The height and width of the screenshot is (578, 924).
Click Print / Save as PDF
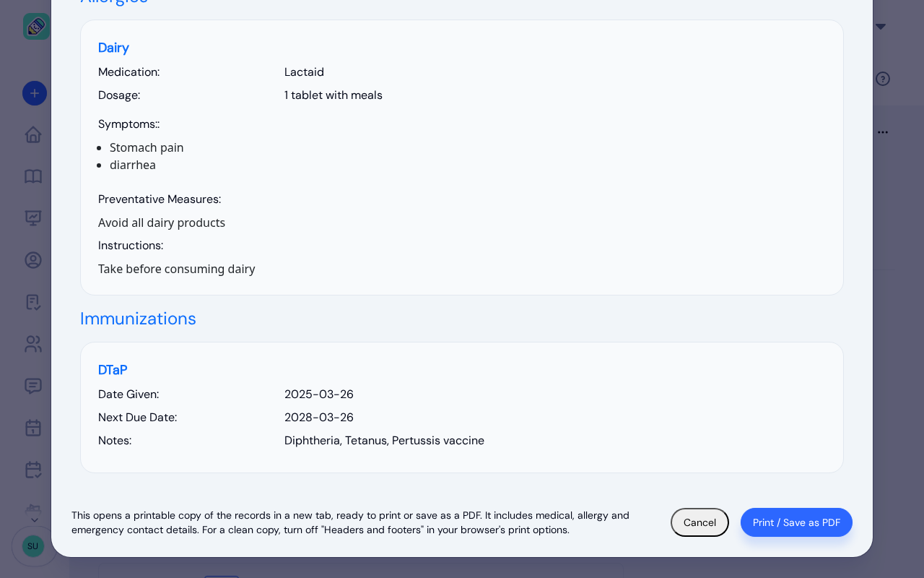pyautogui.click(x=796, y=522)
